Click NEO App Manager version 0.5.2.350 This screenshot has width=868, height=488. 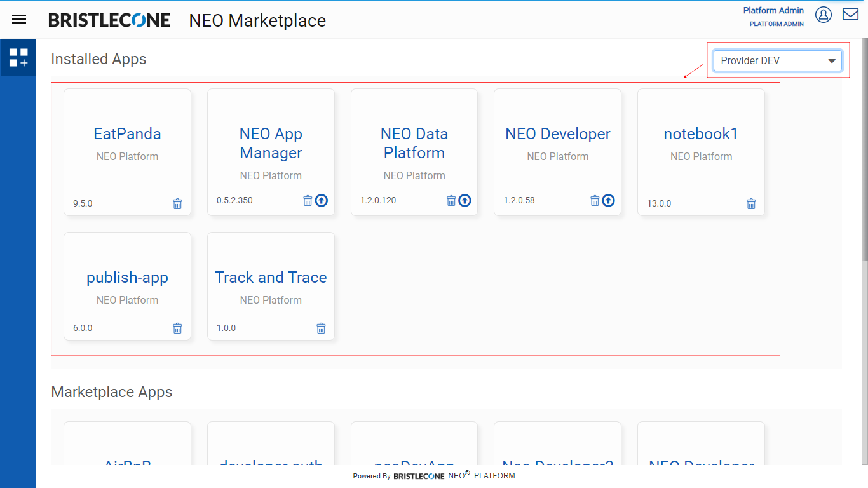[x=234, y=200]
